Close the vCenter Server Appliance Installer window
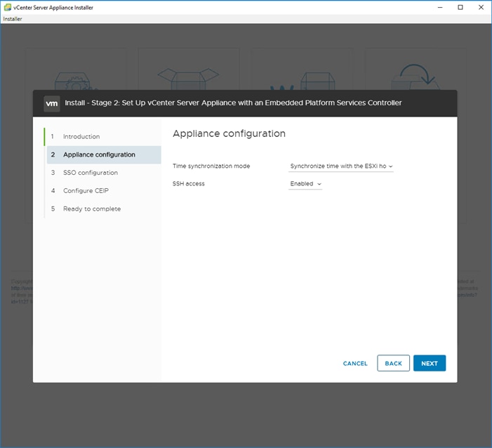The image size is (492, 448). tap(481, 7)
